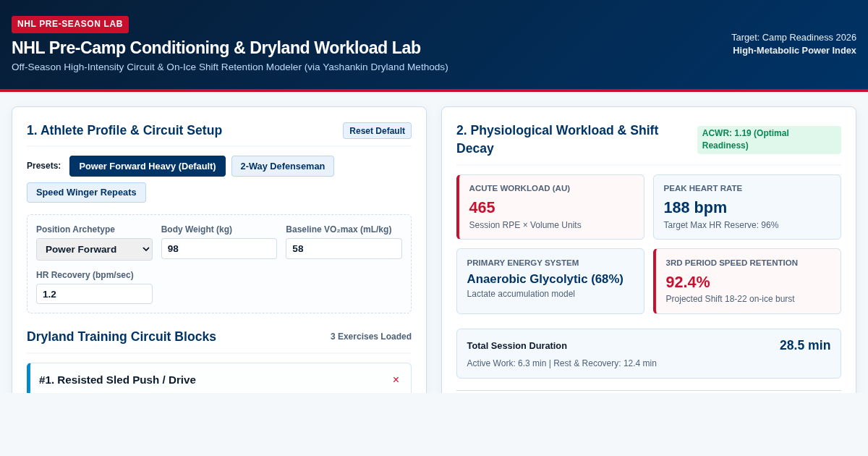This screenshot has height=456, width=868.
Task: Click 'Session RPE × Volume Units' caption
Action: point(525,225)
